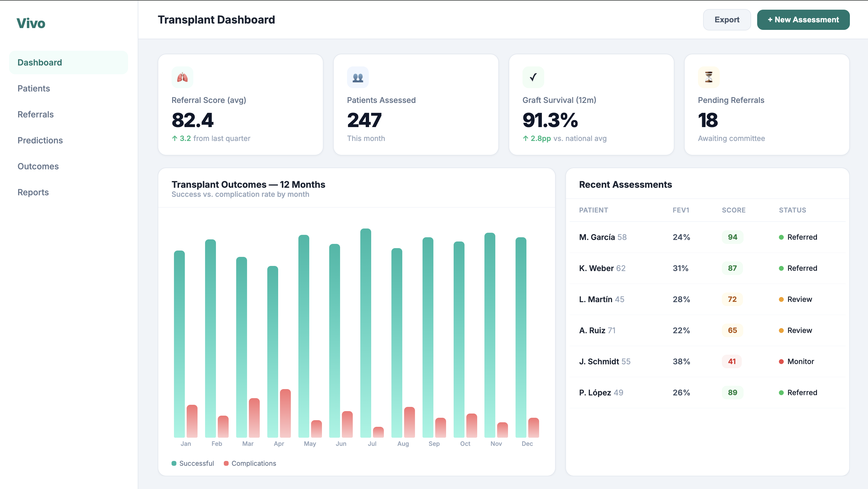Click the Export button

(x=727, y=20)
